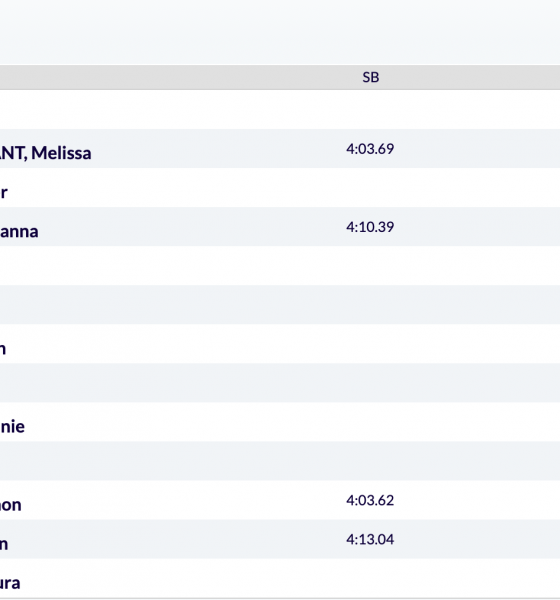Select the blank shaded row directly below "nie"
Image resolution: width=560 pixels, height=600 pixels.
pos(280,461)
